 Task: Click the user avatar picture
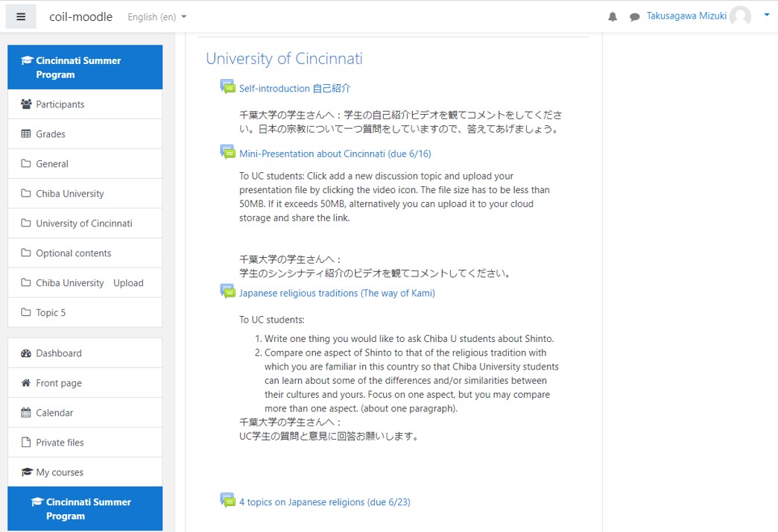740,16
